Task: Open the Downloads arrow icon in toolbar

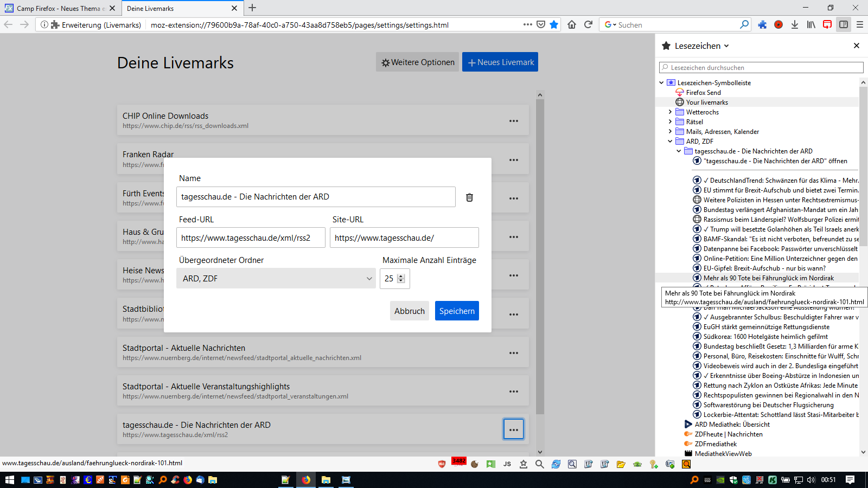Action: click(795, 24)
